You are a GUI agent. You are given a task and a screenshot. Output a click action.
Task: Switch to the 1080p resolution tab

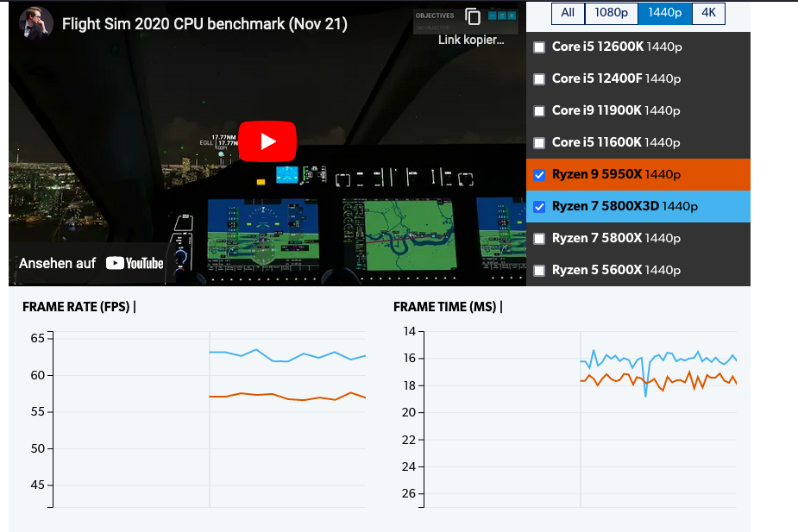click(x=611, y=13)
